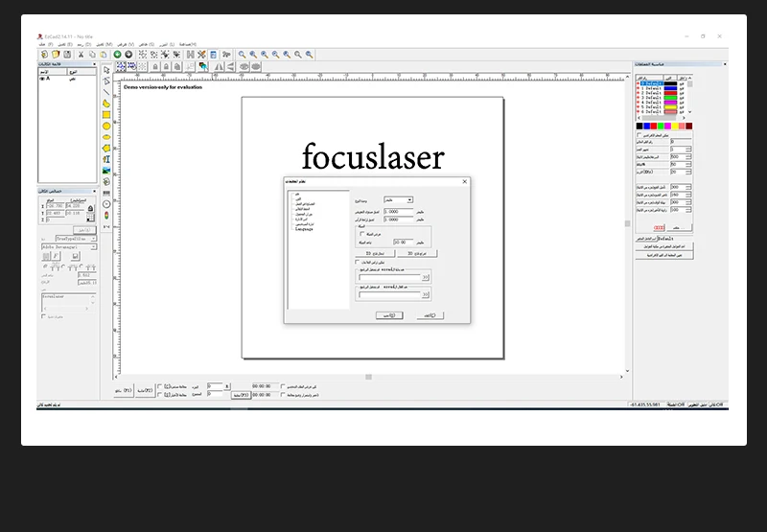Click the colored paint-order icon in second toolbar
Image resolution: width=767 pixels, height=532 pixels.
pos(202,66)
